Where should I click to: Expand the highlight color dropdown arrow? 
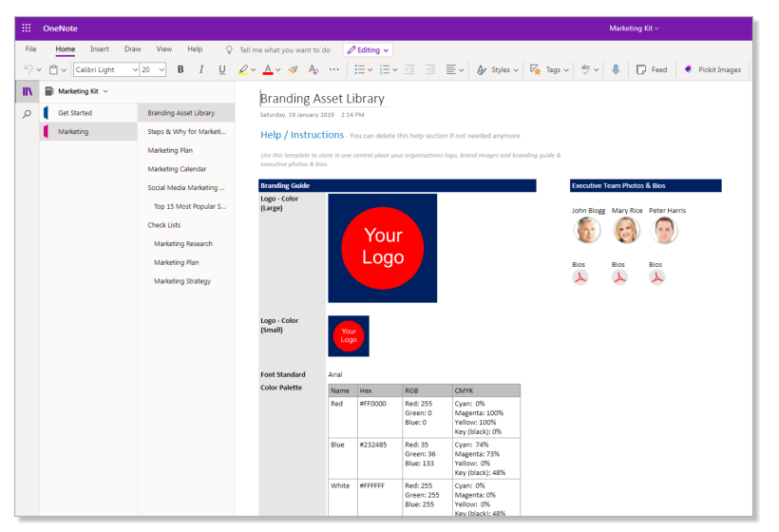pyautogui.click(x=253, y=70)
